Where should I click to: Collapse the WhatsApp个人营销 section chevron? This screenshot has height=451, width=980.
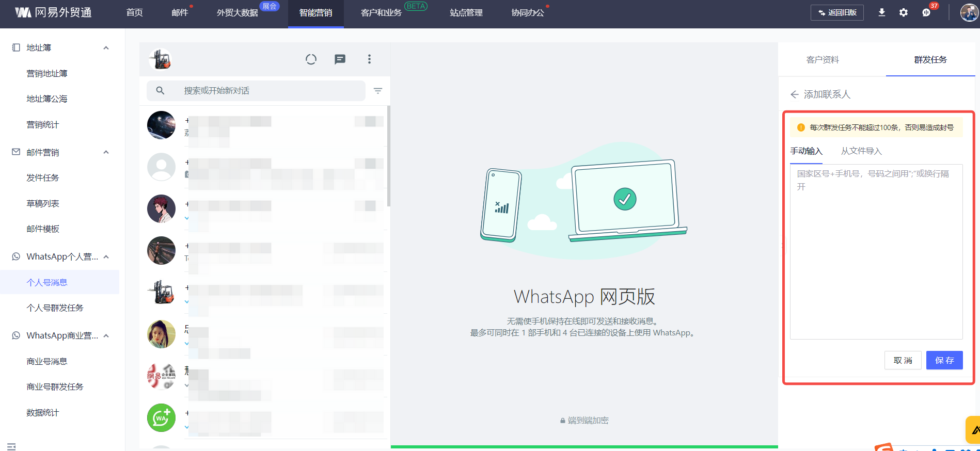click(x=106, y=257)
